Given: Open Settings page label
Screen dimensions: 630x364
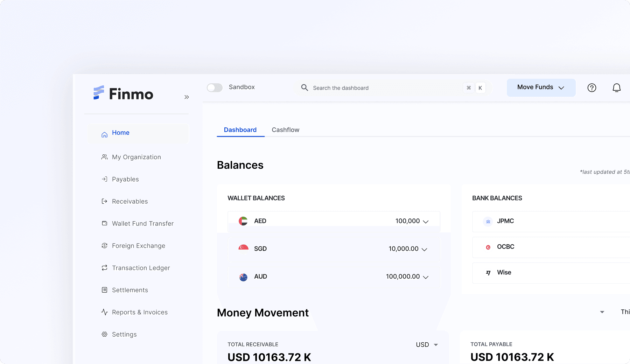Looking at the screenshot, I should (124, 334).
